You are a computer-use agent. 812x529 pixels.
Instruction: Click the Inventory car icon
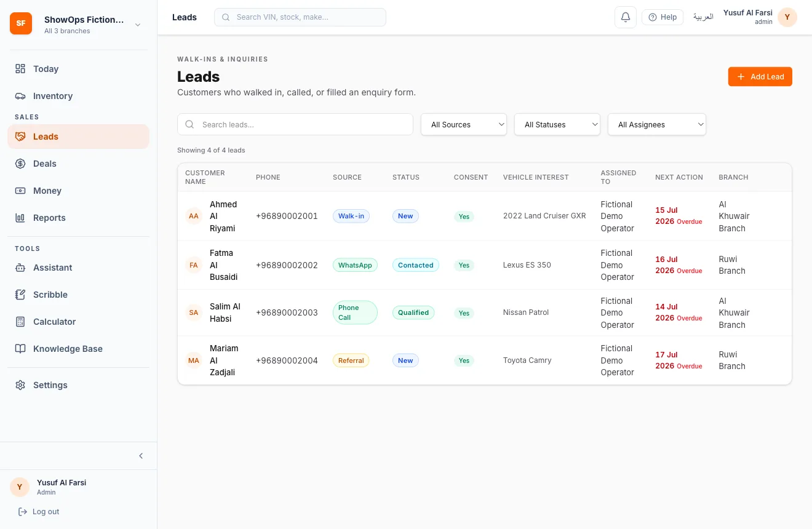coord(20,96)
